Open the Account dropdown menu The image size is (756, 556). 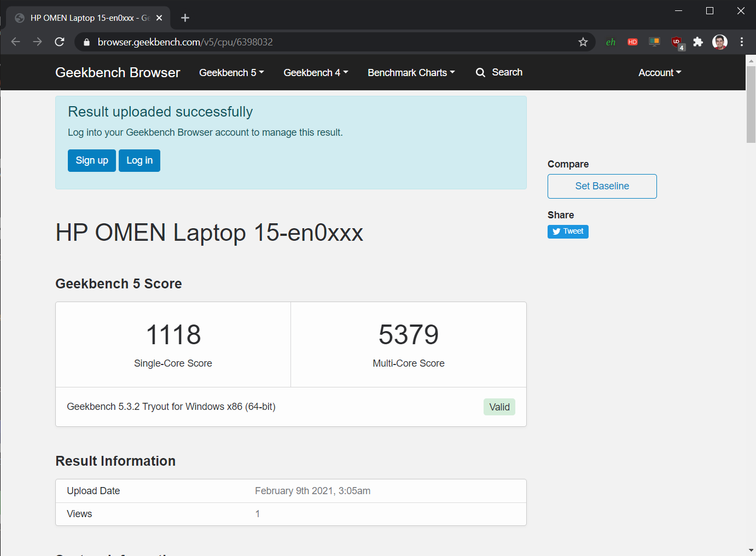pos(660,73)
